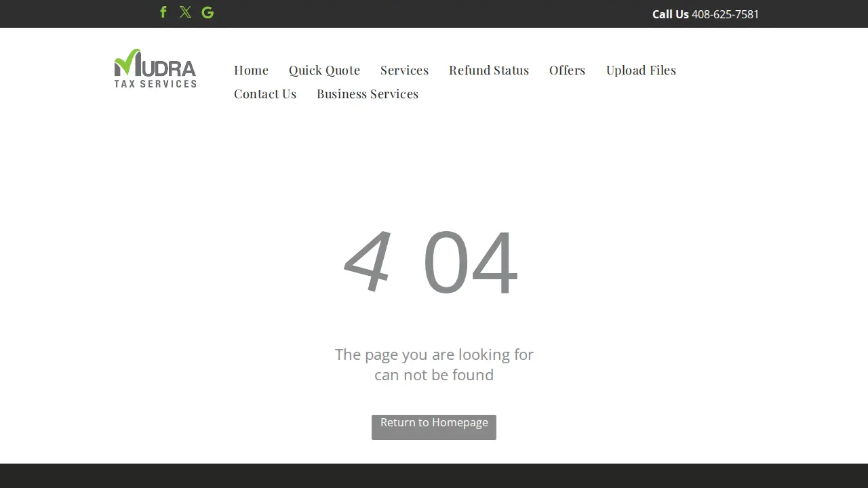
Task: Select the Offers menu item
Action: [567, 70]
